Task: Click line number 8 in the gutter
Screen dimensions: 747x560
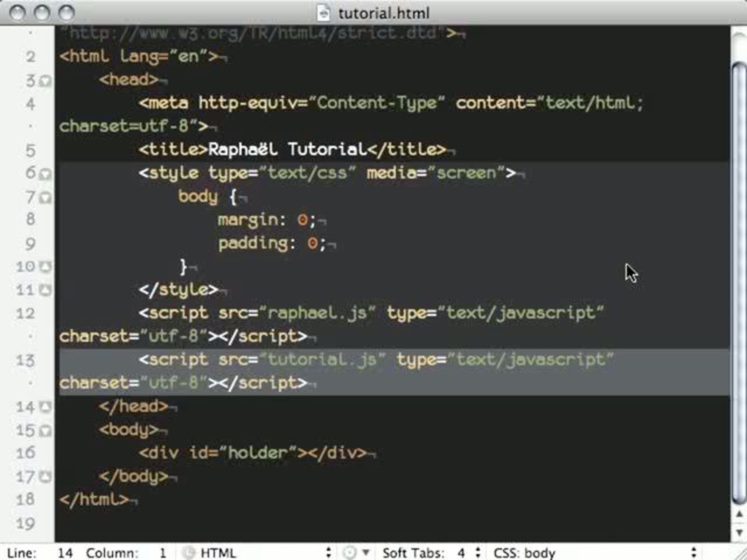Action: point(31,219)
